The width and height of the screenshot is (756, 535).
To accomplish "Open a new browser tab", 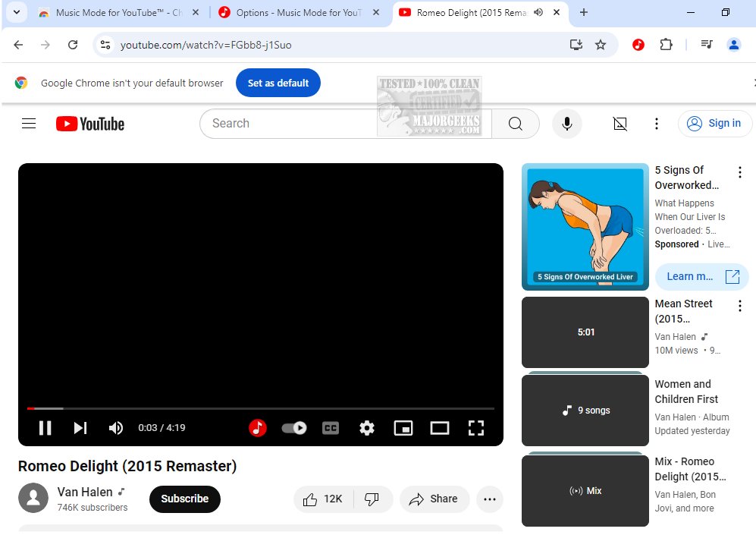I will click(583, 13).
